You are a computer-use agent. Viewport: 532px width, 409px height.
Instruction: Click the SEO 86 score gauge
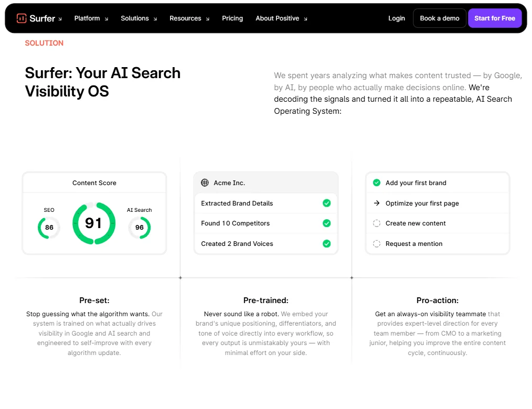(49, 227)
